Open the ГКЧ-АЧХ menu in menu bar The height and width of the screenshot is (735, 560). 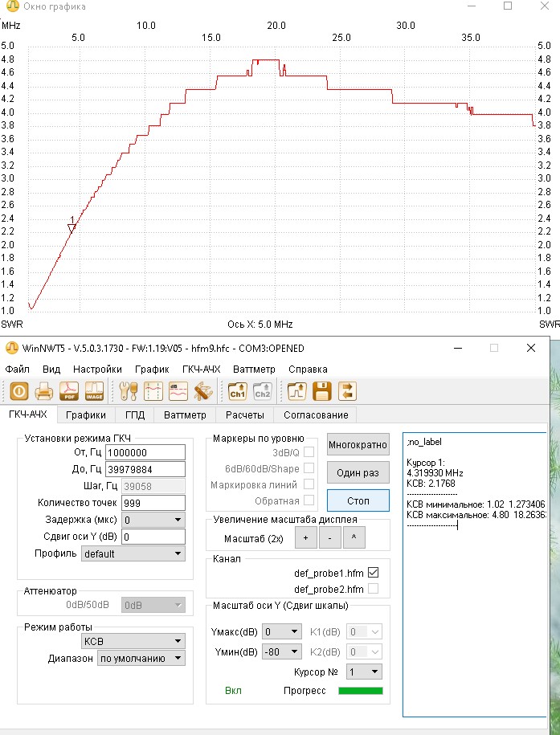click(201, 370)
